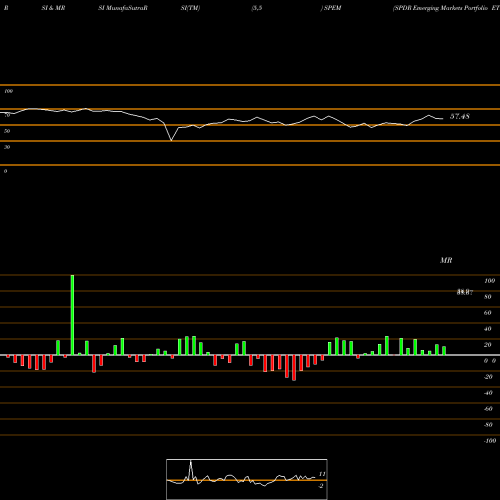The height and width of the screenshot is (500, 500).
Task: Click the MR axis label -20
Action: point(488,377)
